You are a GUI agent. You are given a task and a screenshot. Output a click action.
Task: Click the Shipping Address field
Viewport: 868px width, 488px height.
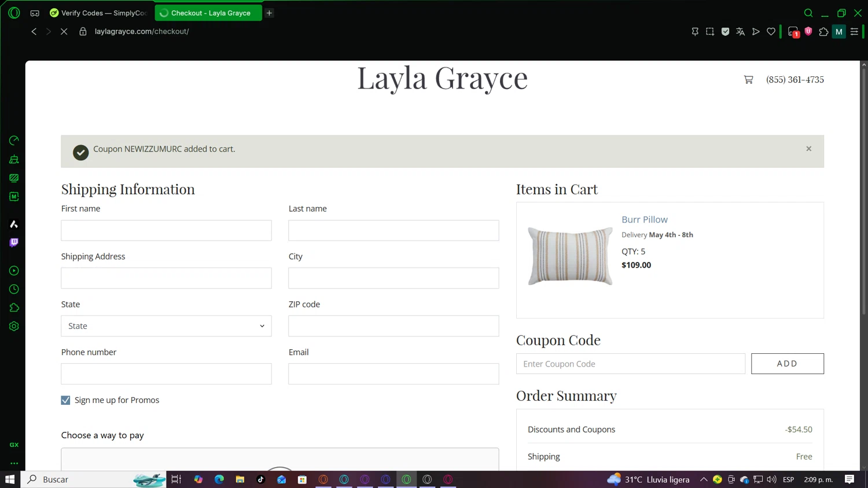click(x=166, y=278)
